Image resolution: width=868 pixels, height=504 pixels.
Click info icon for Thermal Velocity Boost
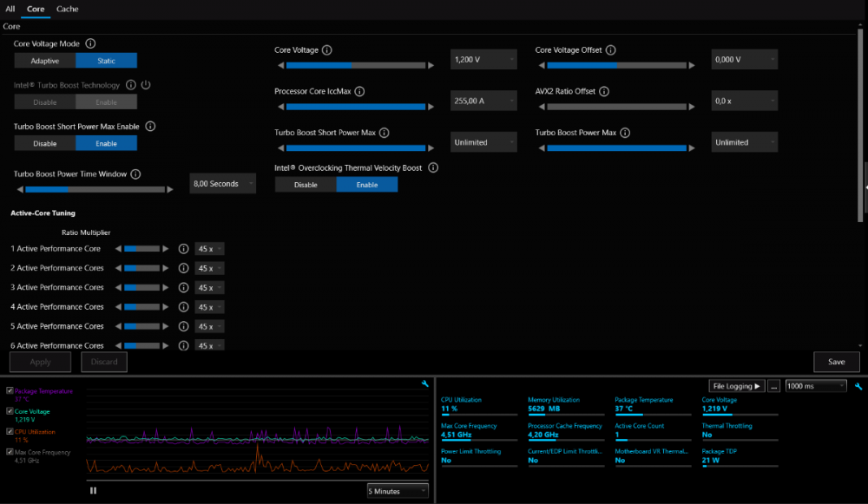(433, 167)
